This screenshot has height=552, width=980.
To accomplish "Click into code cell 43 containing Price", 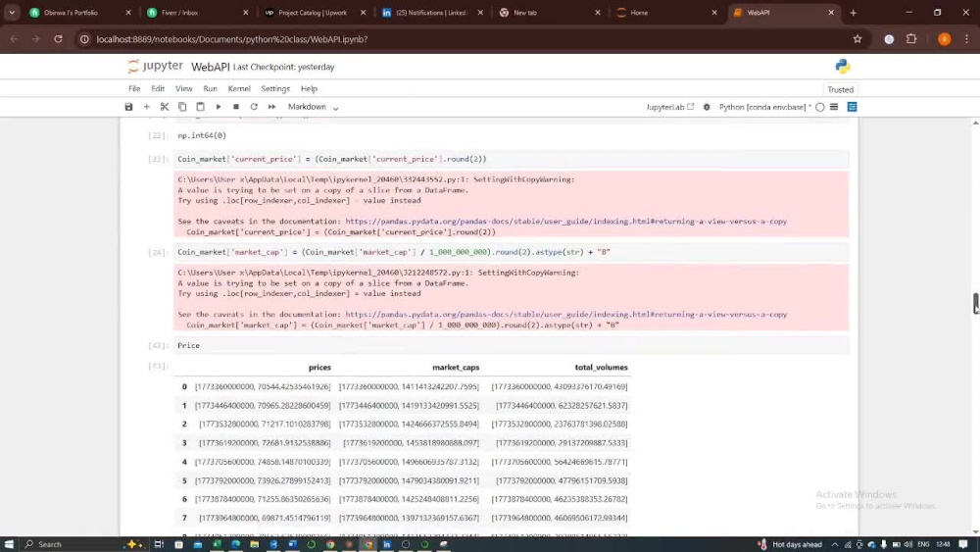I will pos(511,345).
